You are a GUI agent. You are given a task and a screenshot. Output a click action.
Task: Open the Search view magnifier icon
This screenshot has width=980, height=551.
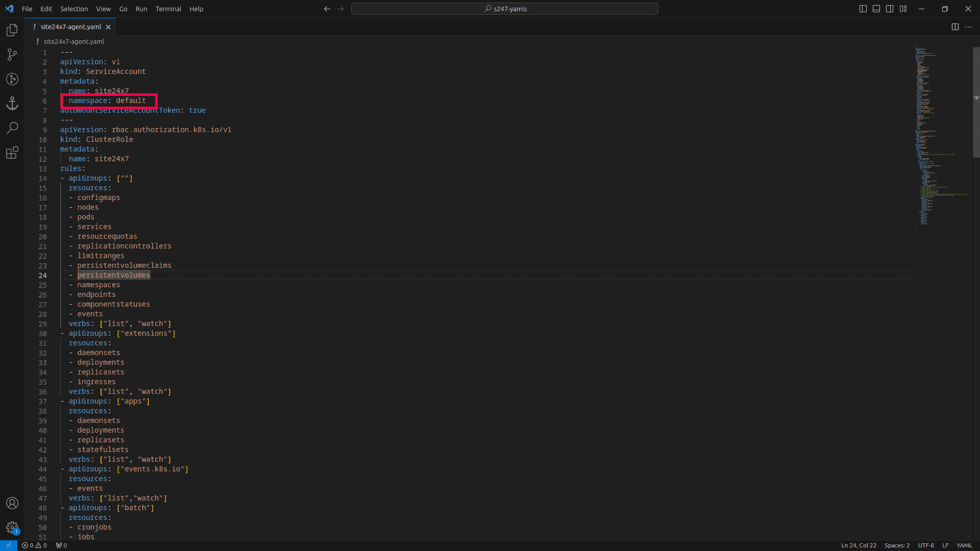(x=12, y=128)
